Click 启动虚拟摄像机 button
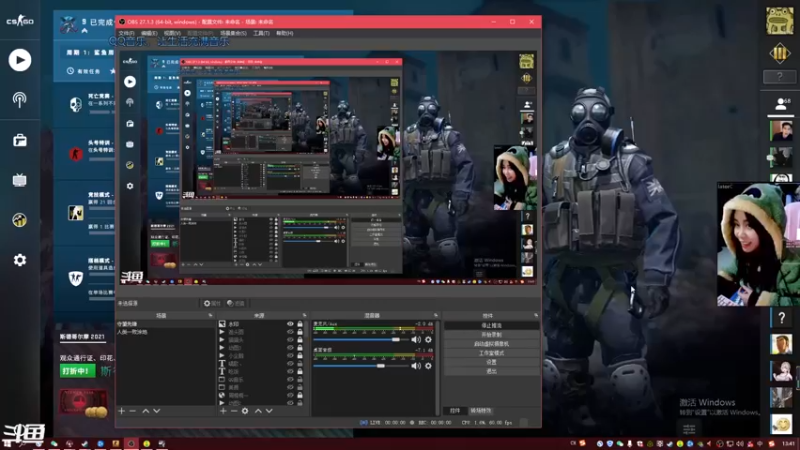Image resolution: width=800 pixels, height=450 pixels. (491, 344)
